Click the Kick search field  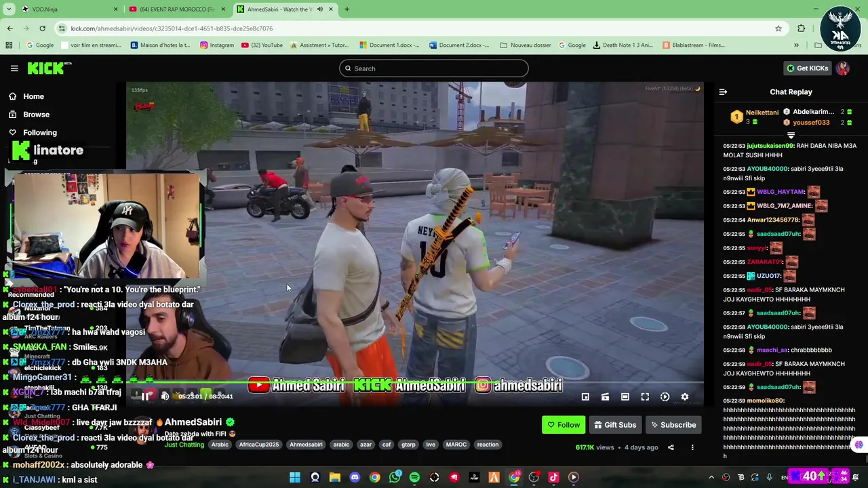434,68
